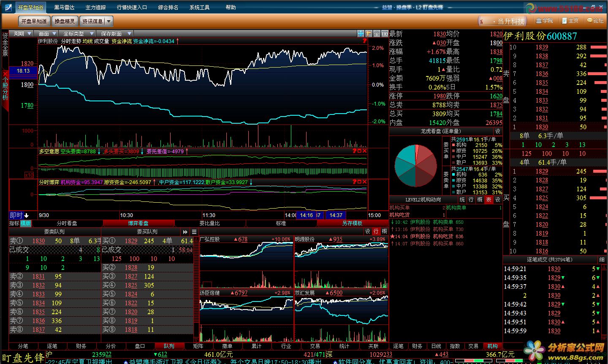Image resolution: width=608 pixels, height=364 pixels.
Task: Switch to the 委比量比 template tab
Action: click(x=209, y=223)
